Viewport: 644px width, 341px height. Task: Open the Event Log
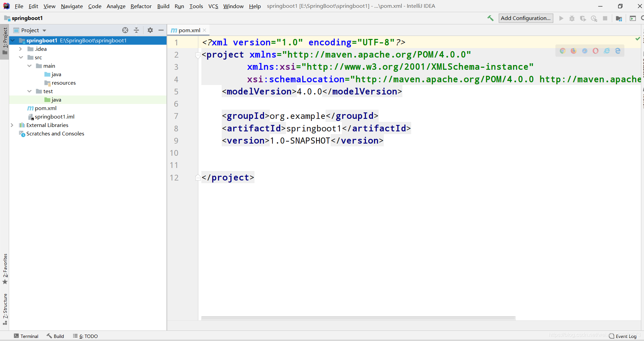click(623, 336)
